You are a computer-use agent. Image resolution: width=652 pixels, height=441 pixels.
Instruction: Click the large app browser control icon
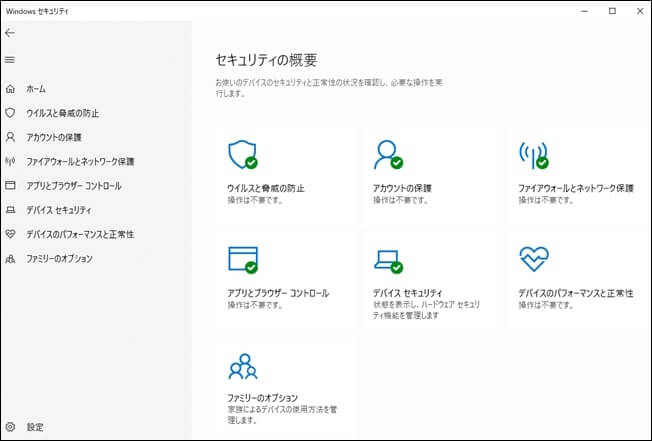pyautogui.click(x=243, y=260)
